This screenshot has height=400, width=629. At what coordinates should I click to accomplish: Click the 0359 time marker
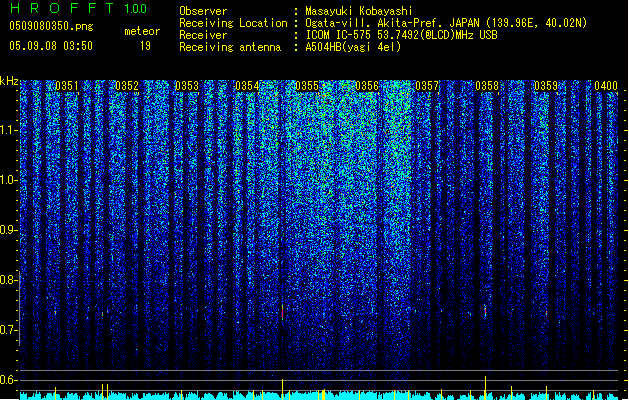546,86
